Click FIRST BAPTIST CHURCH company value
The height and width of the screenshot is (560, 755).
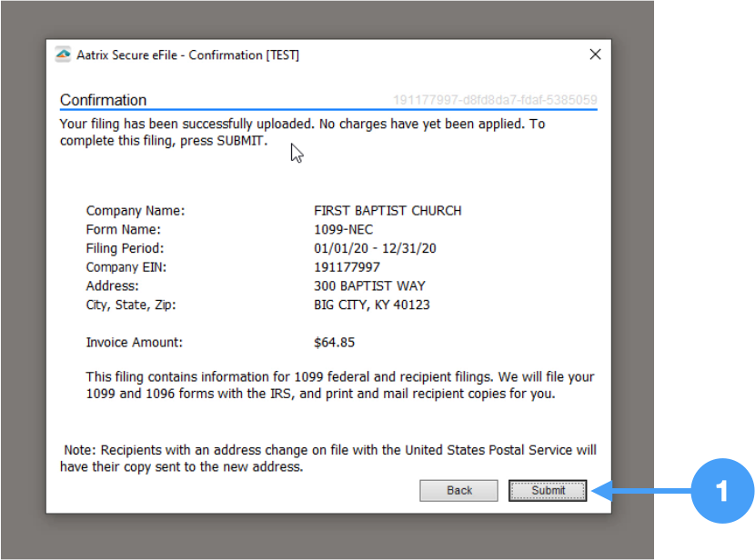point(388,211)
